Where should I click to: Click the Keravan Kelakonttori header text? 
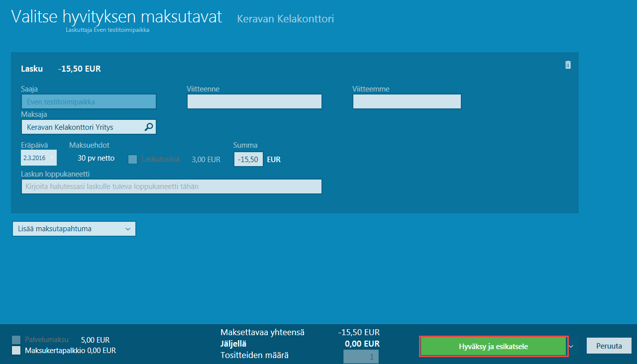point(285,19)
